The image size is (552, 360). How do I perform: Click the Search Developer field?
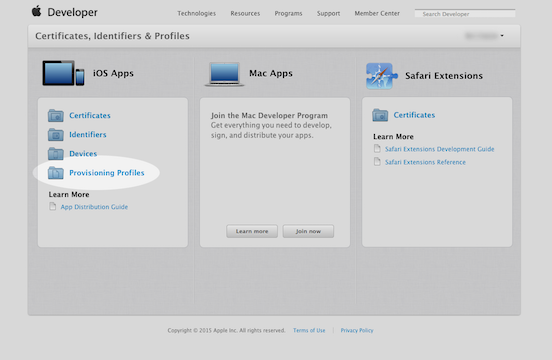coord(465,14)
